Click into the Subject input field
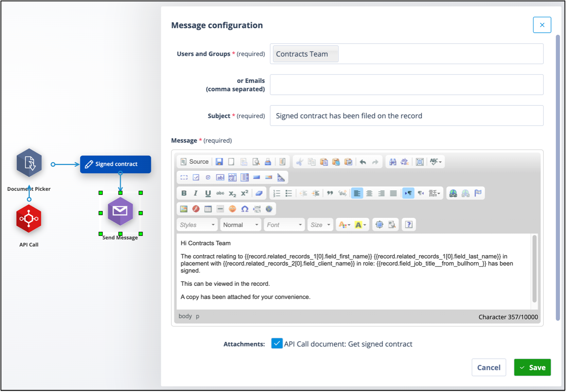The height and width of the screenshot is (392, 567). pyautogui.click(x=407, y=116)
